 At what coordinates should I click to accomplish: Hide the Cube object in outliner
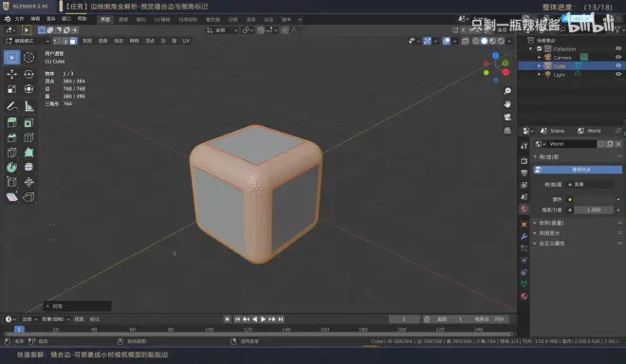618,65
